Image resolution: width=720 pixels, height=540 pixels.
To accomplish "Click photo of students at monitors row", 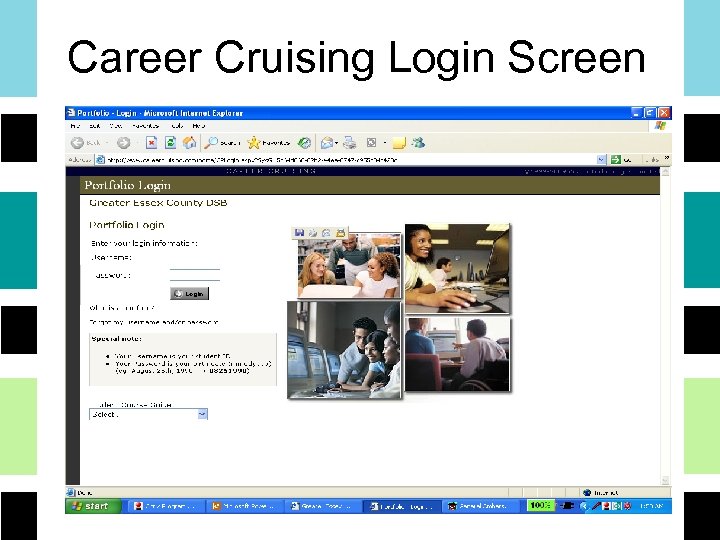I will point(344,349).
